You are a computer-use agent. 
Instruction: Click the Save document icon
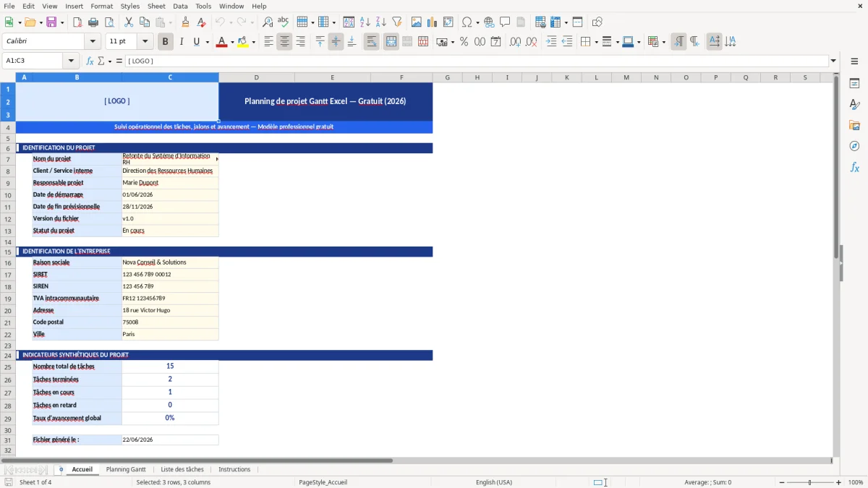(x=51, y=22)
